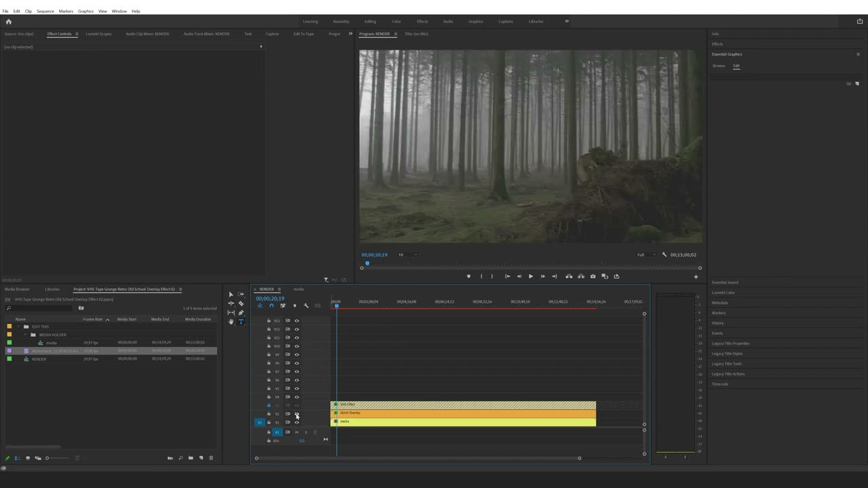Select the Track Select Forward tool
The image size is (868, 488).
tap(239, 295)
